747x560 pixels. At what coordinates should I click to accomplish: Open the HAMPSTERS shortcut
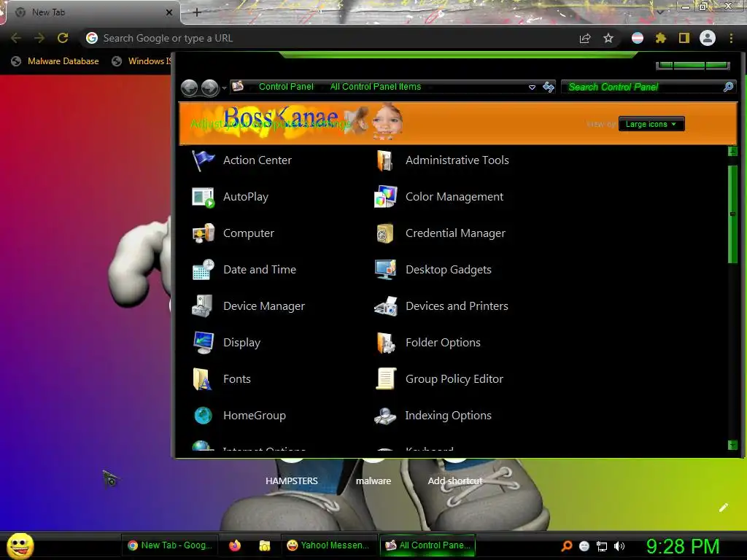click(x=292, y=481)
